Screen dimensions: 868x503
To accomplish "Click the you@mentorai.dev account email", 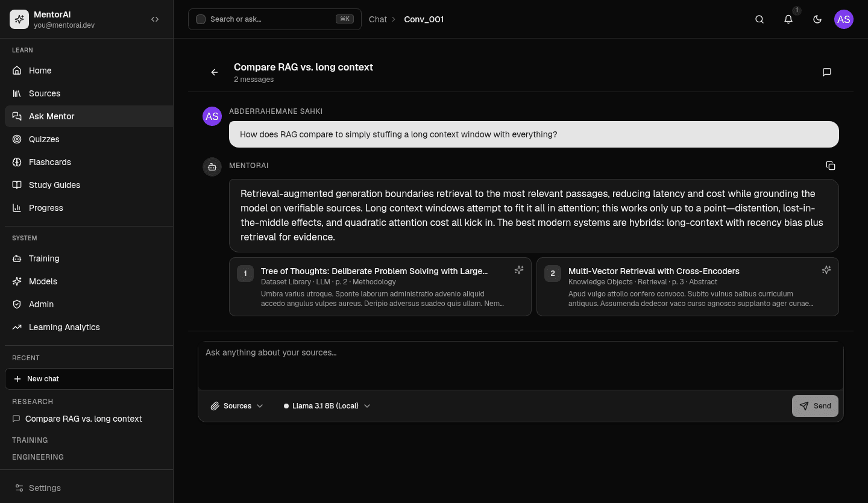I will point(64,25).
